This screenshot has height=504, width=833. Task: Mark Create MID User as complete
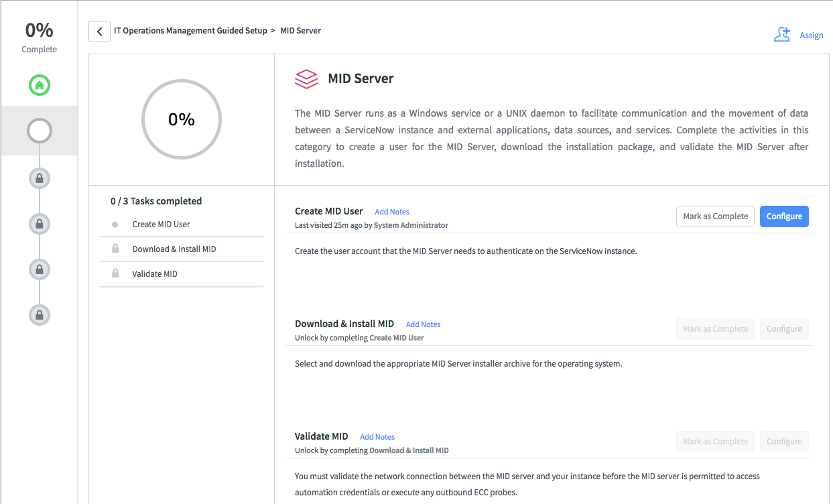coord(715,216)
